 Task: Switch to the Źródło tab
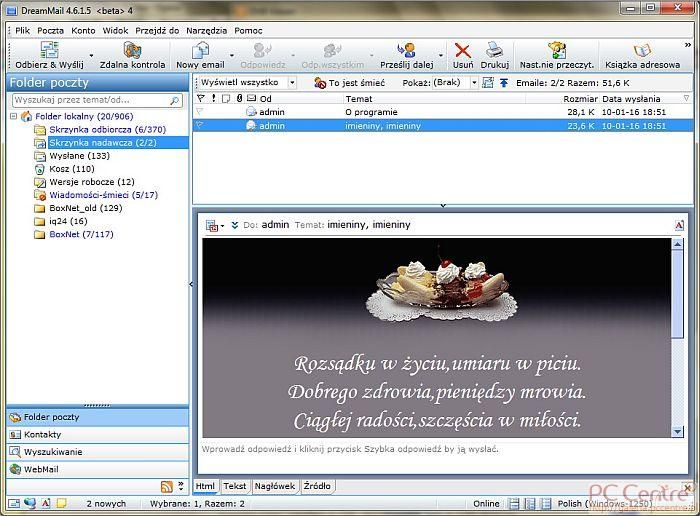tap(318, 486)
